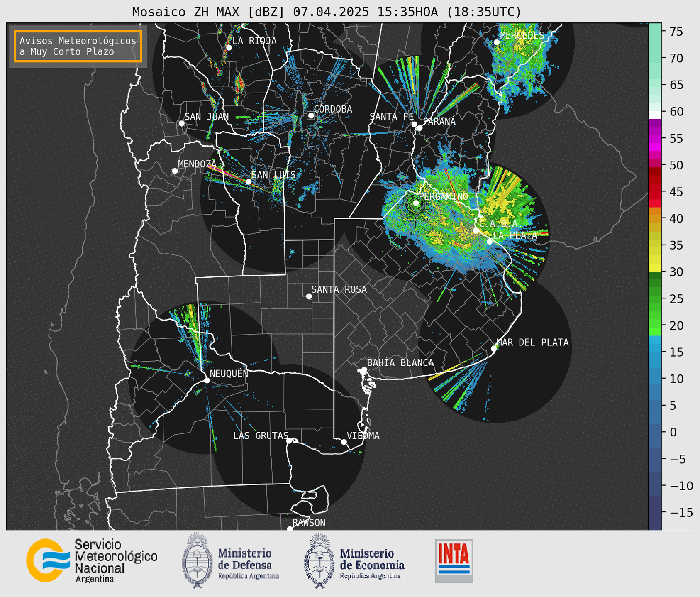The height and width of the screenshot is (597, 700).
Task: Click the NEUQUÉN label text
Action: pos(229,374)
